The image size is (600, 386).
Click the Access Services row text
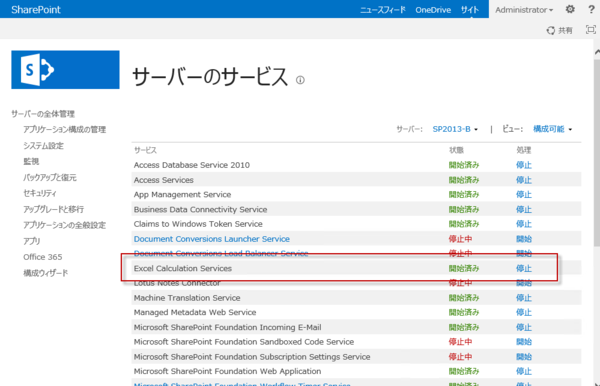[x=164, y=180]
